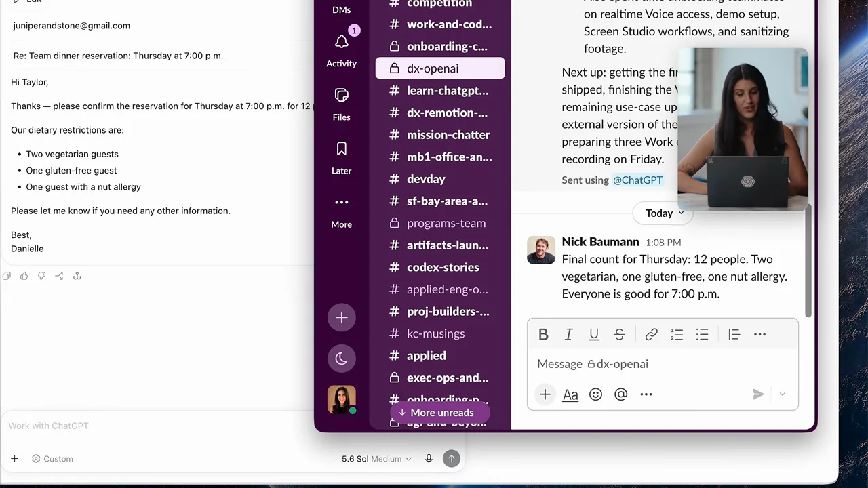868x488 pixels.
Task: Open more formatting options in composer toolbar
Action: 759,334
